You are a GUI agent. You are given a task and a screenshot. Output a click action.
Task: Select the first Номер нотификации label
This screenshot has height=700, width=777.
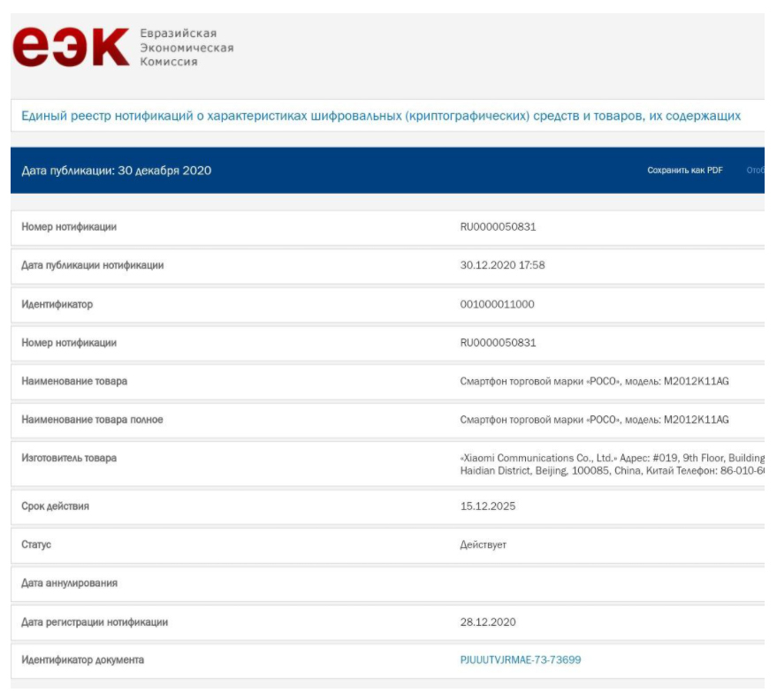coord(69,227)
